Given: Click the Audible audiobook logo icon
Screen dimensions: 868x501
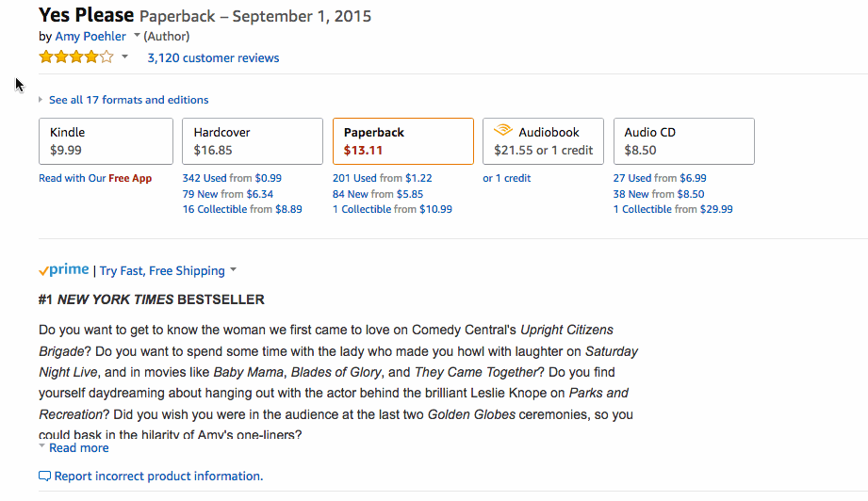Looking at the screenshot, I should 502,131.
